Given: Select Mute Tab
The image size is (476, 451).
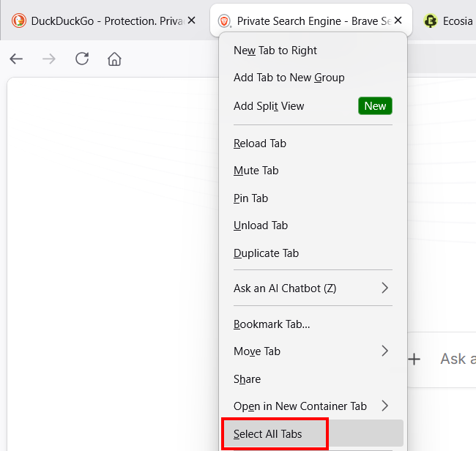Looking at the screenshot, I should tap(313, 171).
